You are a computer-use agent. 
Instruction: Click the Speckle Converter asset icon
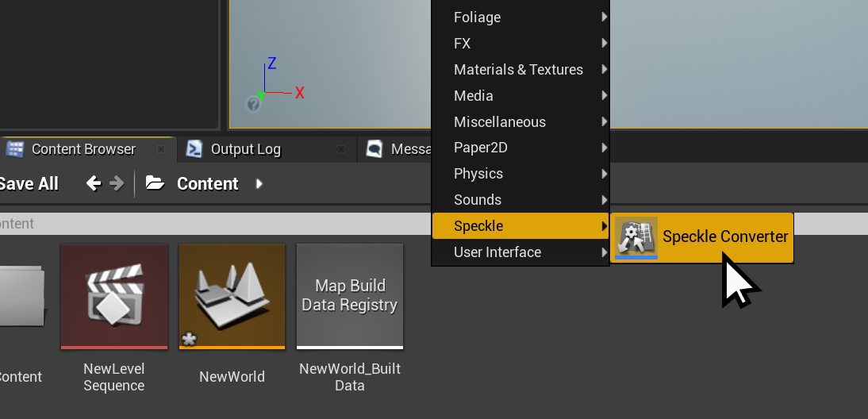pyautogui.click(x=636, y=237)
